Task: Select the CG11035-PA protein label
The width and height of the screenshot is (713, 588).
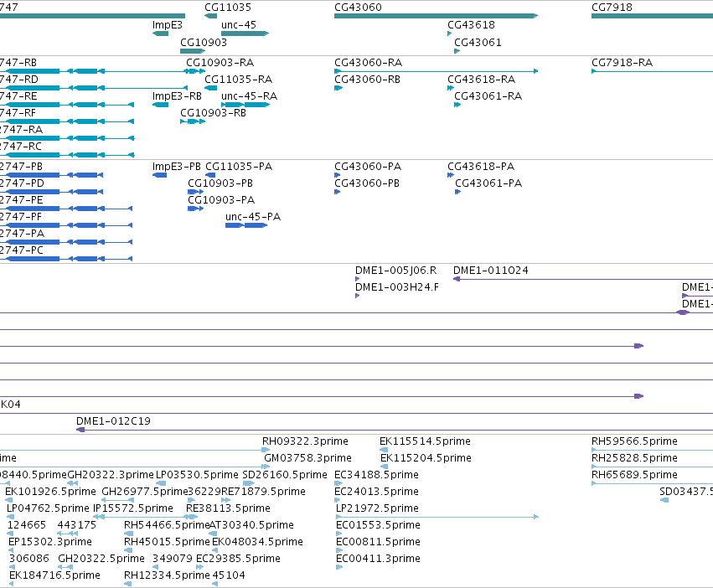Action: [239, 167]
